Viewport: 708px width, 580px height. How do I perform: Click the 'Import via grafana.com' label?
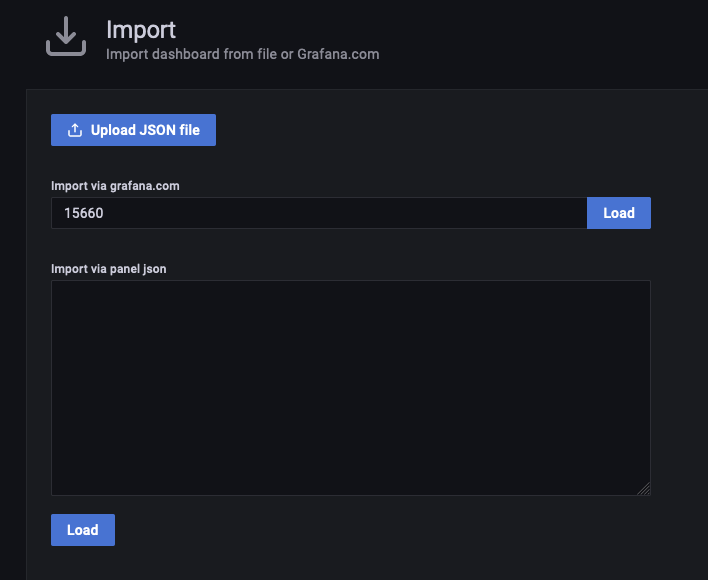click(x=115, y=185)
